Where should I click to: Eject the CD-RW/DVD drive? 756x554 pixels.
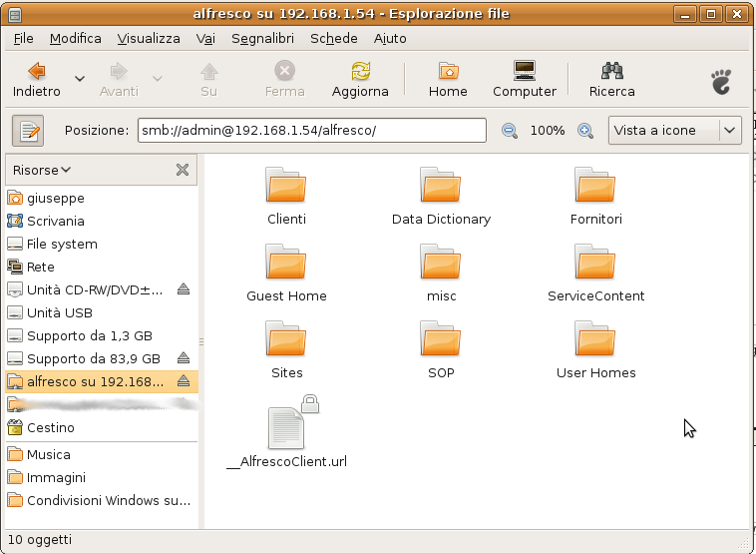point(184,289)
